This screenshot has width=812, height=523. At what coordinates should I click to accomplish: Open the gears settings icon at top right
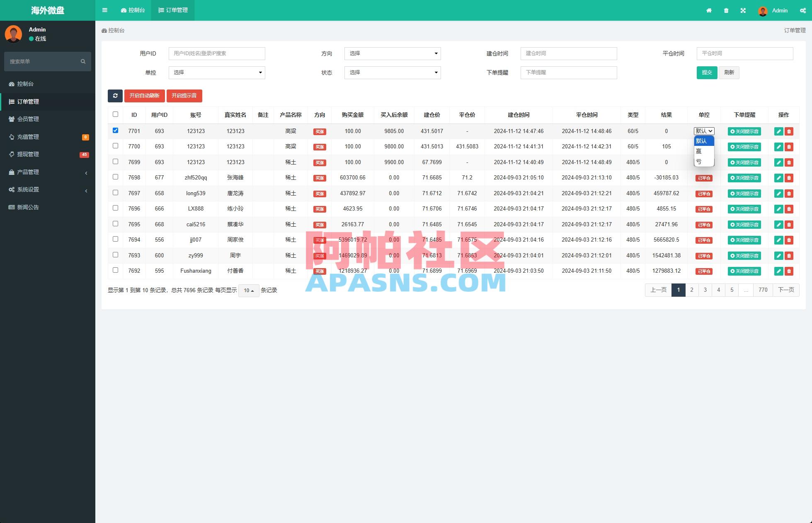click(x=802, y=10)
